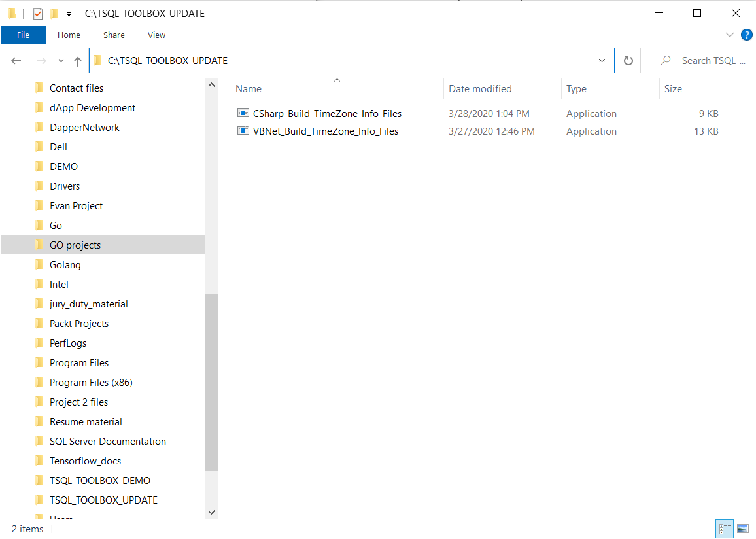
Task: Click the address bar path field
Action: (351, 61)
